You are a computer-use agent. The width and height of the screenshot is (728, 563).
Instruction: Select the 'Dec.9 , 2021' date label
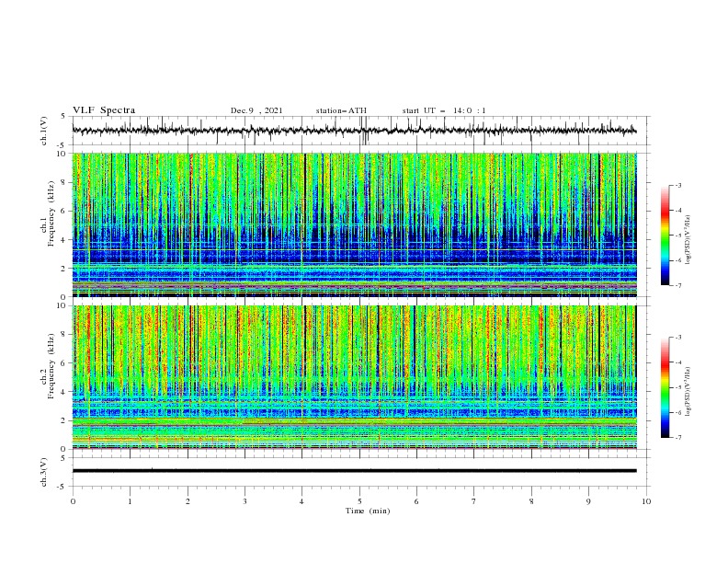[256, 110]
